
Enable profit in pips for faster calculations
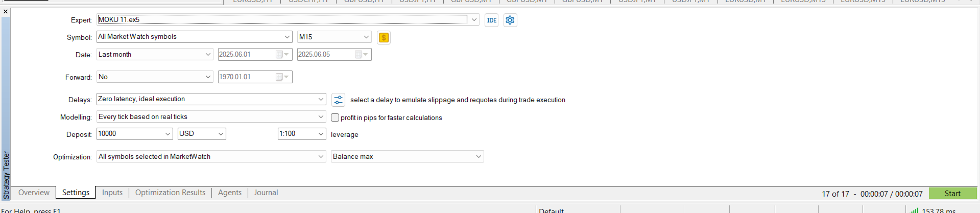tap(335, 117)
